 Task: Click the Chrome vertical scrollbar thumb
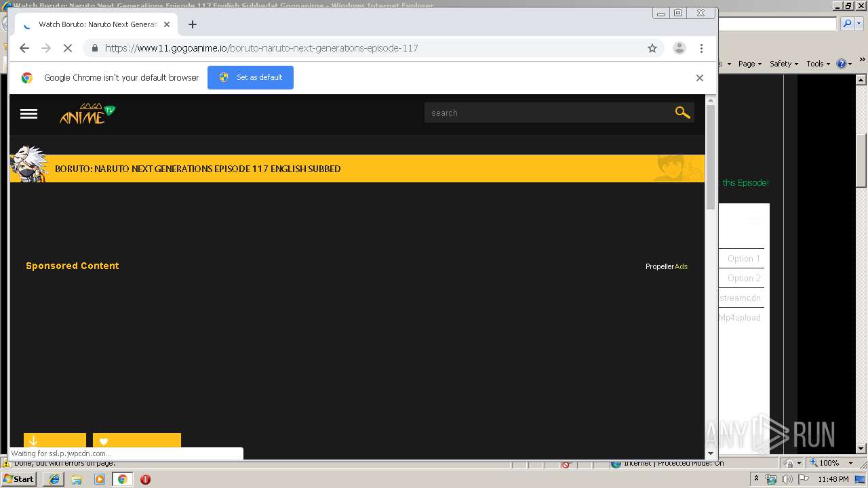(x=711, y=156)
